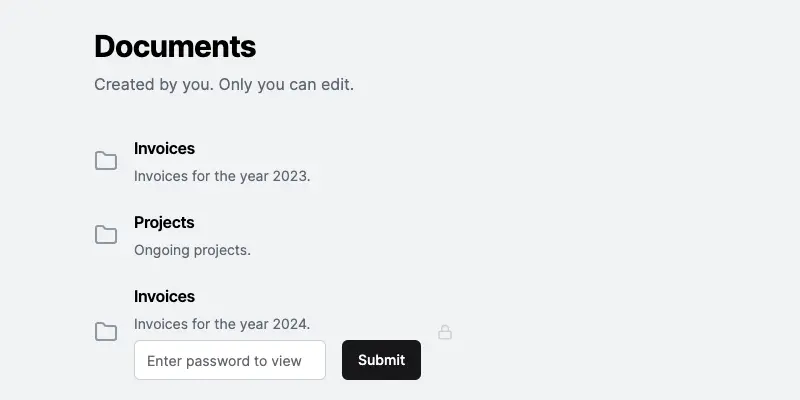Open the Invoices title above the 2024 description
The height and width of the screenshot is (400, 800).
tap(164, 296)
